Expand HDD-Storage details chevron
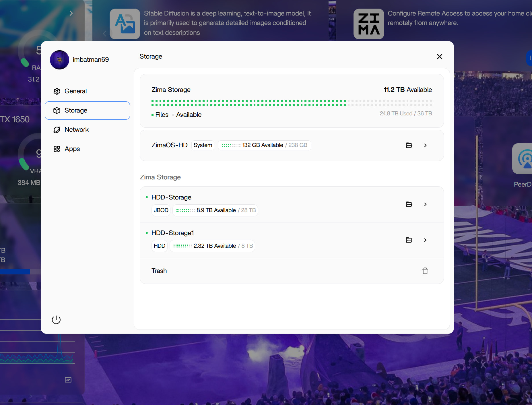 pyautogui.click(x=425, y=204)
